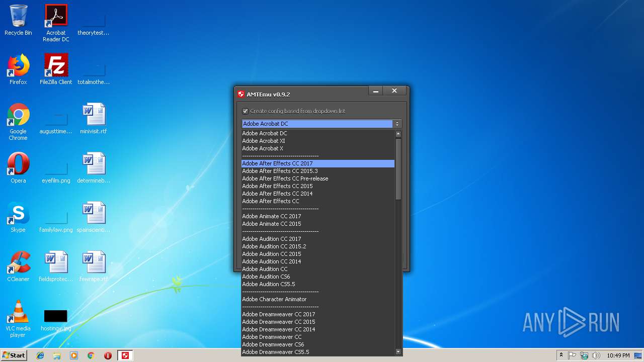Screen dimensions: 644x362
Task: Open Windows Explorer from the taskbar
Action: (x=57, y=355)
